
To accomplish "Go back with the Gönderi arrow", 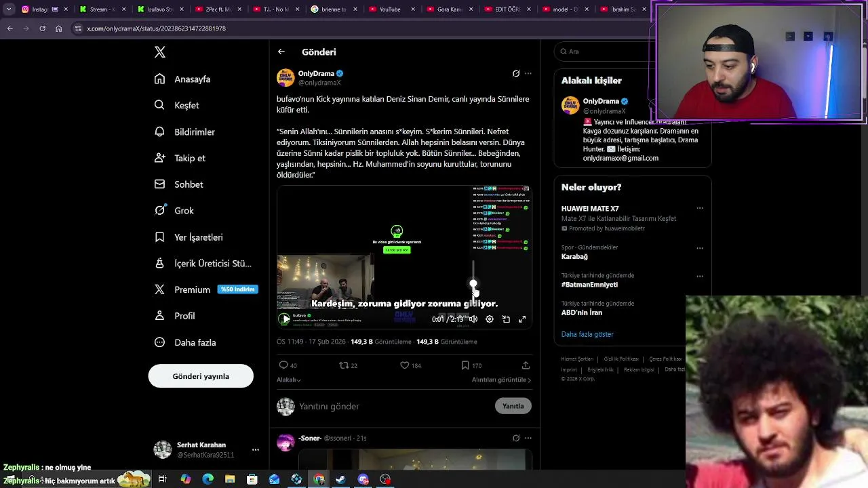I will 281,52.
